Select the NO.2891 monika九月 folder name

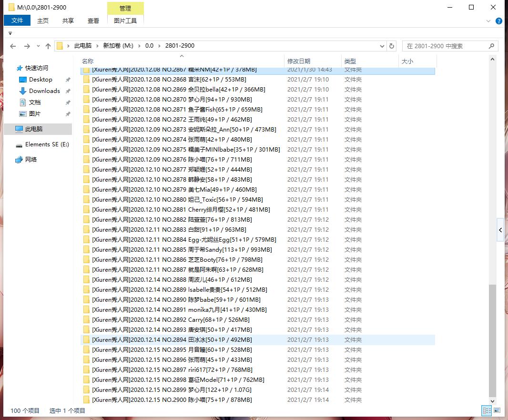(180, 309)
